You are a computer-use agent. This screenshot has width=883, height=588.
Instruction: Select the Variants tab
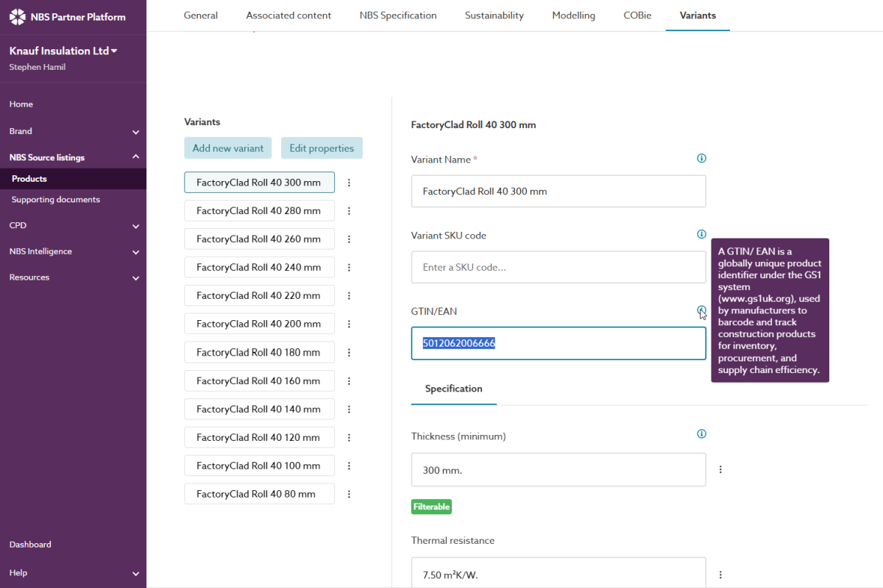pyautogui.click(x=698, y=15)
